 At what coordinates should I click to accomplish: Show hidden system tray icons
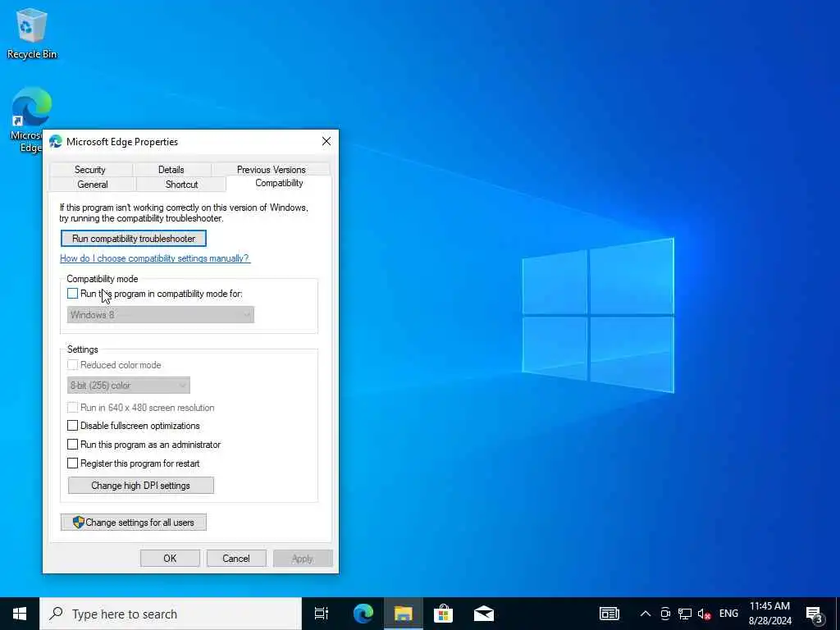646,614
